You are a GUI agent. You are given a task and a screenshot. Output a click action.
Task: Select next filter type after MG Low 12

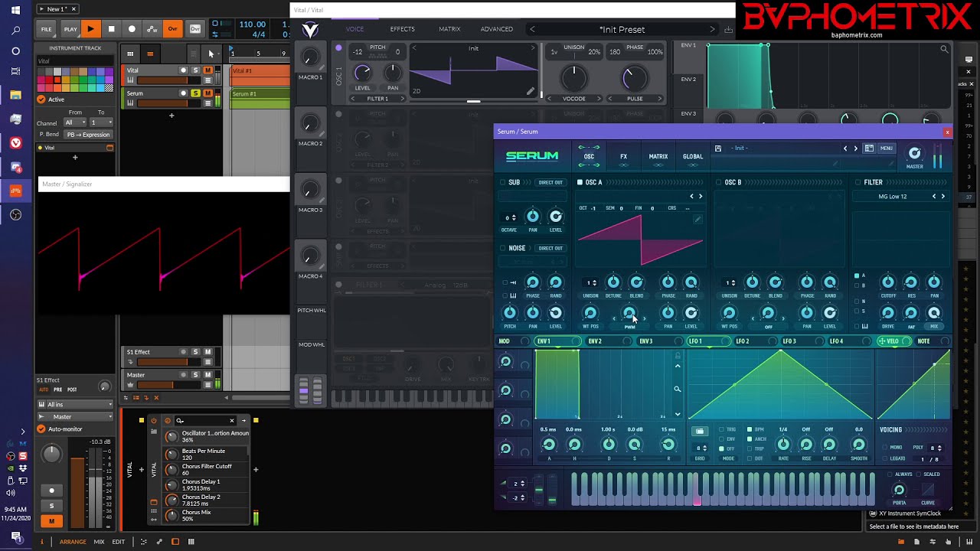coord(942,197)
